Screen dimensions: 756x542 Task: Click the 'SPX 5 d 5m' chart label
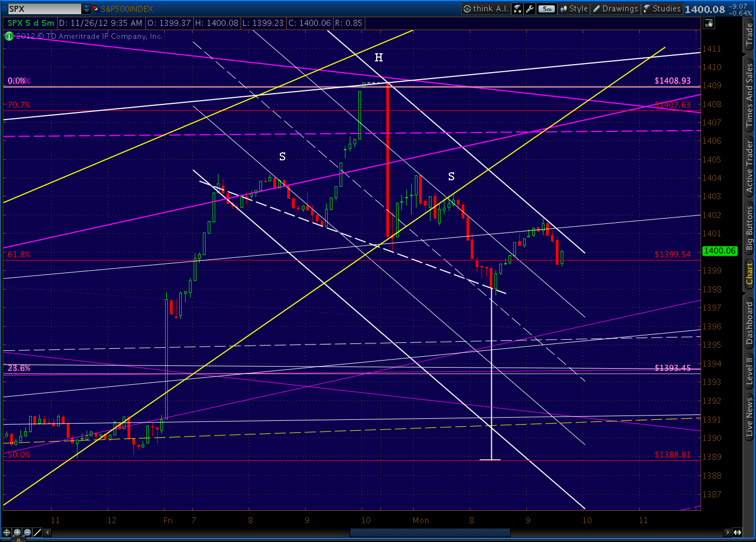pyautogui.click(x=31, y=23)
